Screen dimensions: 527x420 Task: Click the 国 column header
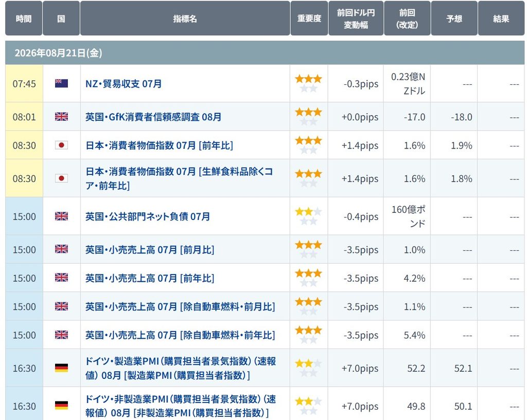[61, 18]
